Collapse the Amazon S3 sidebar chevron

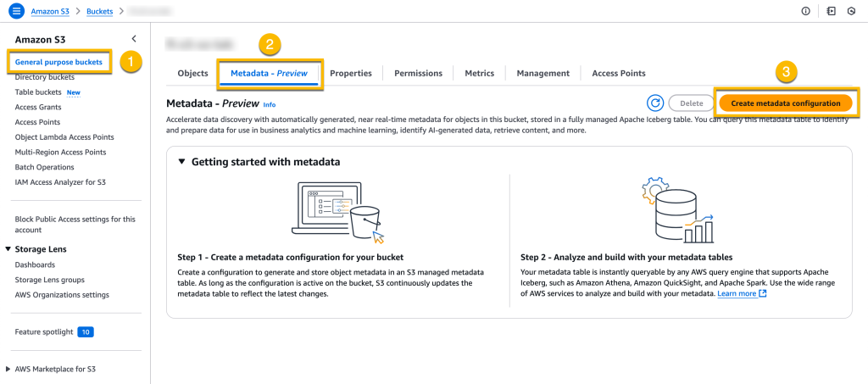[134, 39]
